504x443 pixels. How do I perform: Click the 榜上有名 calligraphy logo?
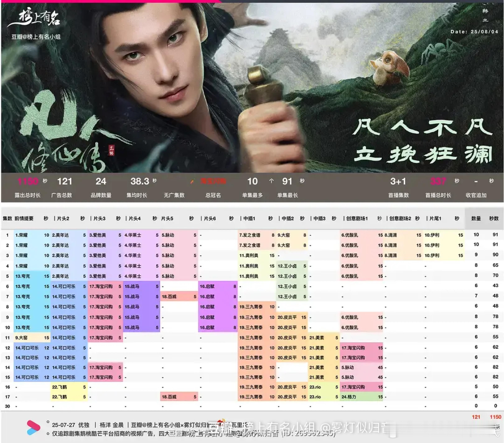pyautogui.click(x=34, y=18)
